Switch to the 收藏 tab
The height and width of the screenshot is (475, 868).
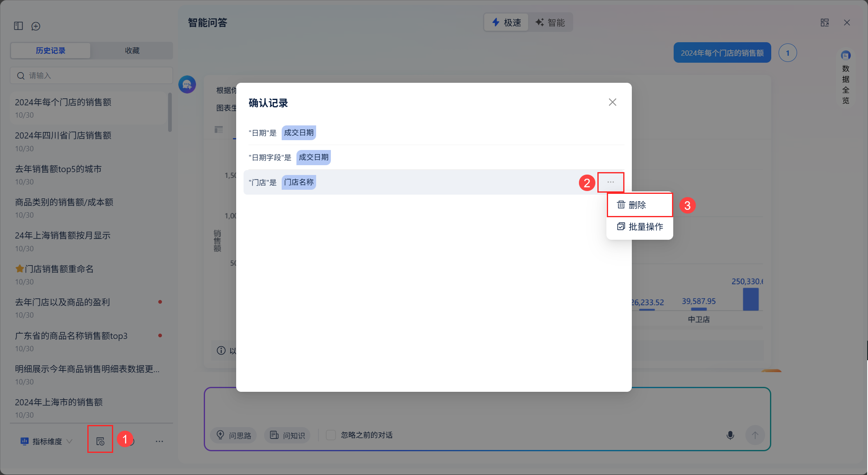132,50
